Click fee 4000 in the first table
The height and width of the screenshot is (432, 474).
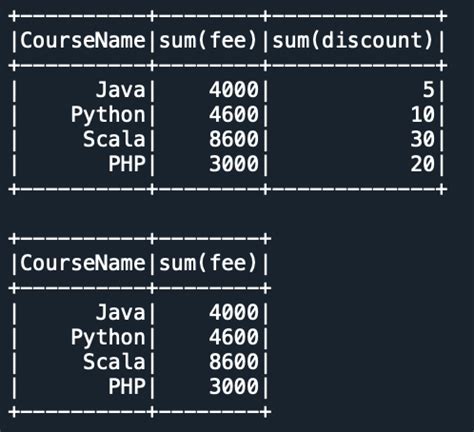pyautogui.click(x=234, y=89)
